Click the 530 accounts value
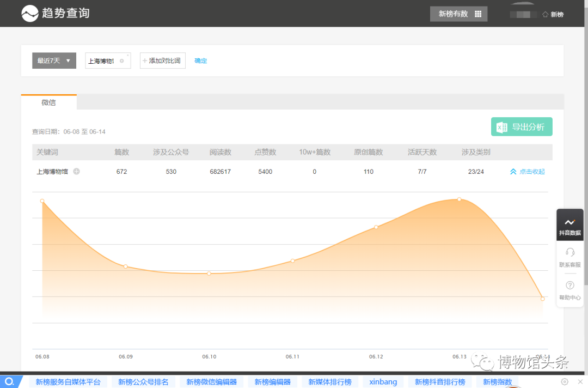Viewport: 588px width, 388px height. click(x=171, y=172)
